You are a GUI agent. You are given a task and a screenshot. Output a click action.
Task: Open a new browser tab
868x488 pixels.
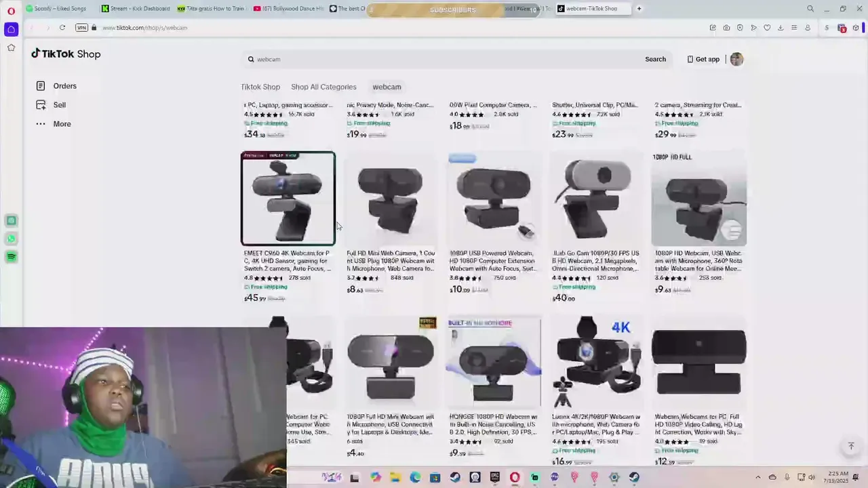639,9
